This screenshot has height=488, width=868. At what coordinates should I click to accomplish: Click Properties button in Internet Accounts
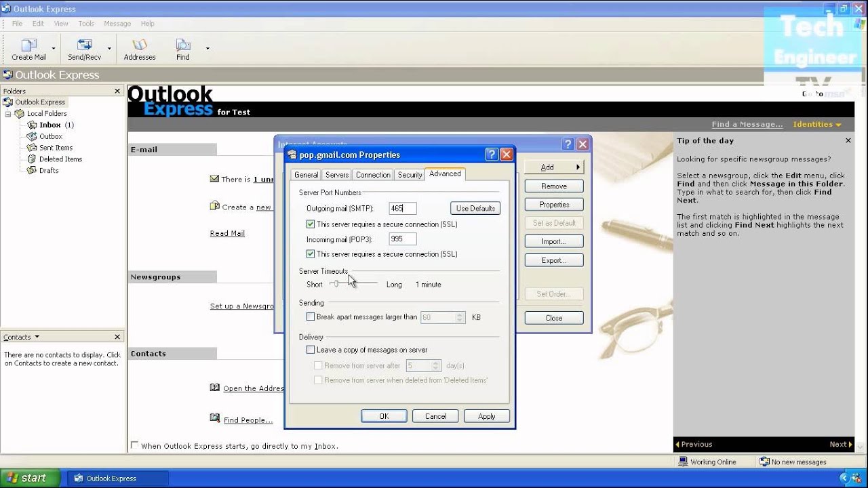click(554, 205)
